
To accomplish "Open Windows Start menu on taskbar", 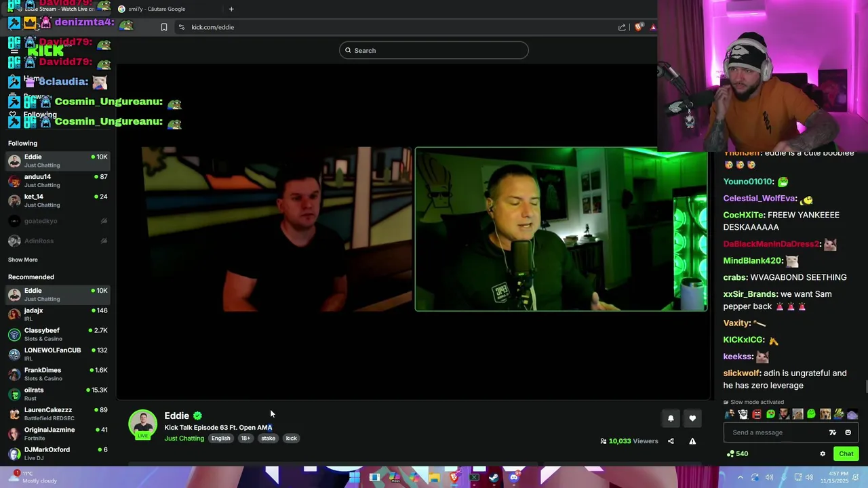I will click(x=355, y=477).
